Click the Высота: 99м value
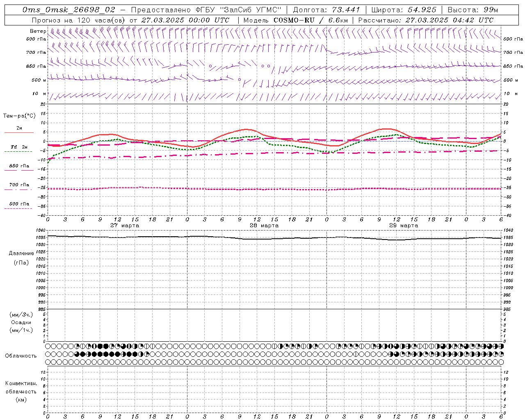The image size is (525, 420). pos(473,10)
